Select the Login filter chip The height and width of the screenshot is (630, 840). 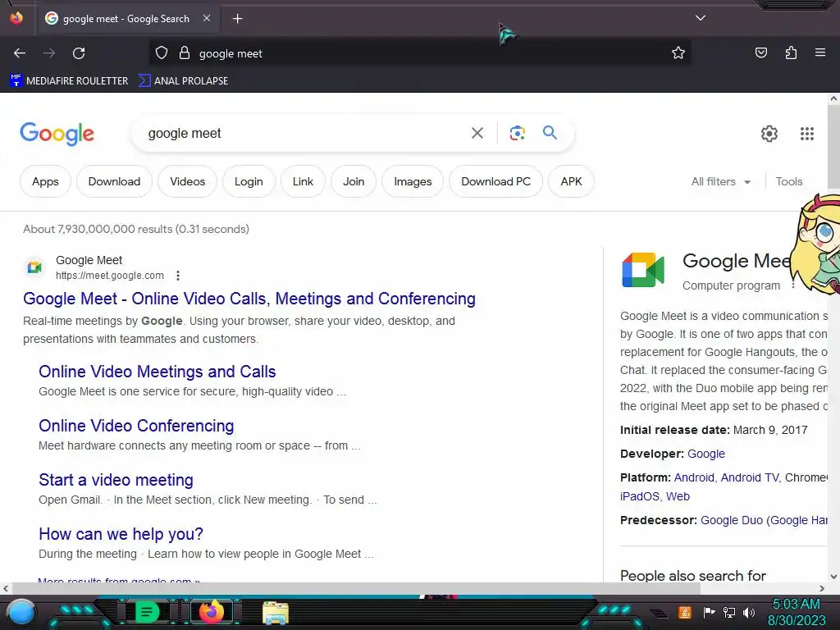point(249,181)
